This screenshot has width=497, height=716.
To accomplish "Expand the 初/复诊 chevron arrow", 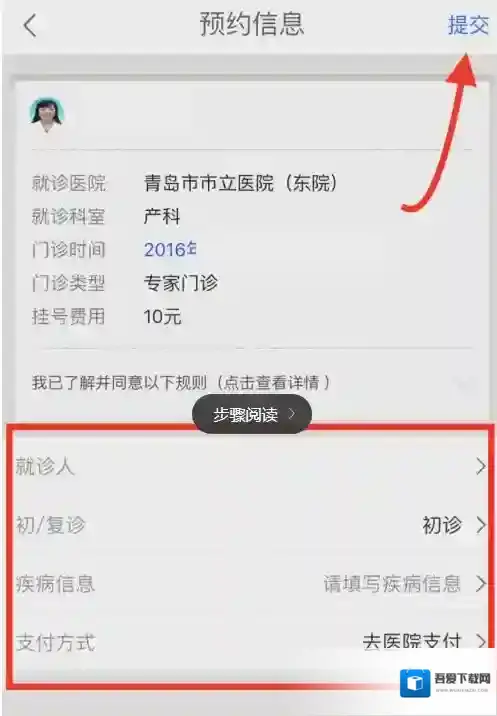I will (481, 525).
